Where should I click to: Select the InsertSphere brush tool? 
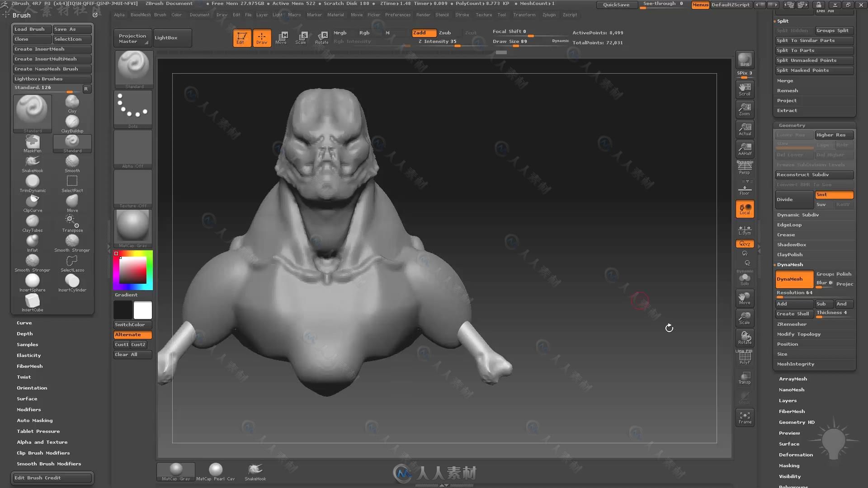(32, 280)
